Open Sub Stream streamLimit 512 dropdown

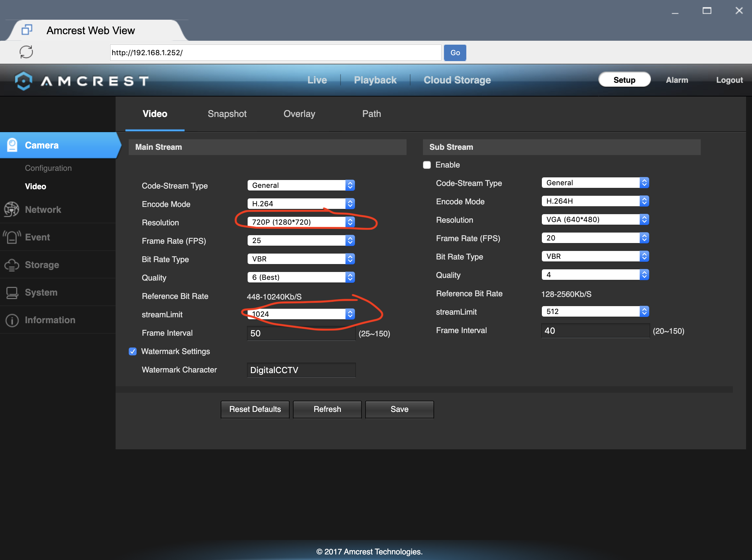point(595,311)
